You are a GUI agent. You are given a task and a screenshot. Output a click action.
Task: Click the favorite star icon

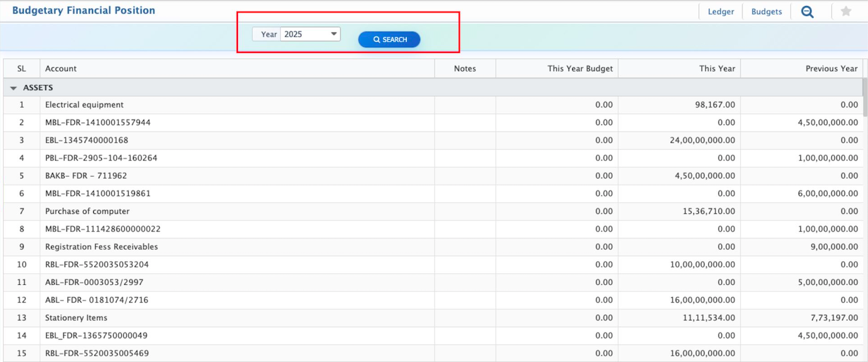(846, 12)
